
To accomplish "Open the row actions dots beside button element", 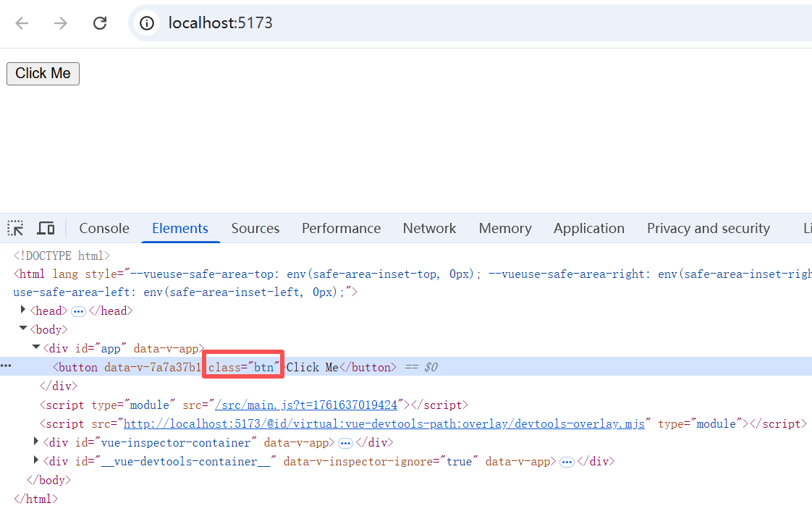I will point(6,366).
